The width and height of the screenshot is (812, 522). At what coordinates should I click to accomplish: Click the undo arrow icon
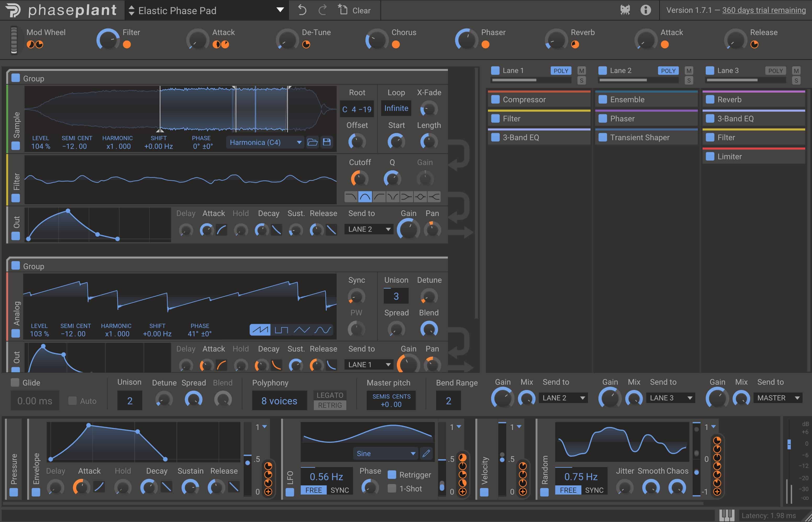tap(302, 10)
